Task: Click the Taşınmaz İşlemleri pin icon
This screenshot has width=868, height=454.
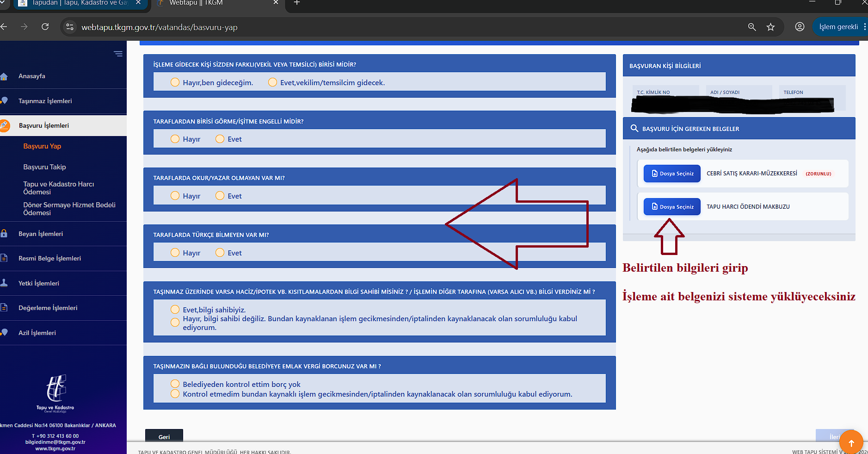Action: coord(4,101)
